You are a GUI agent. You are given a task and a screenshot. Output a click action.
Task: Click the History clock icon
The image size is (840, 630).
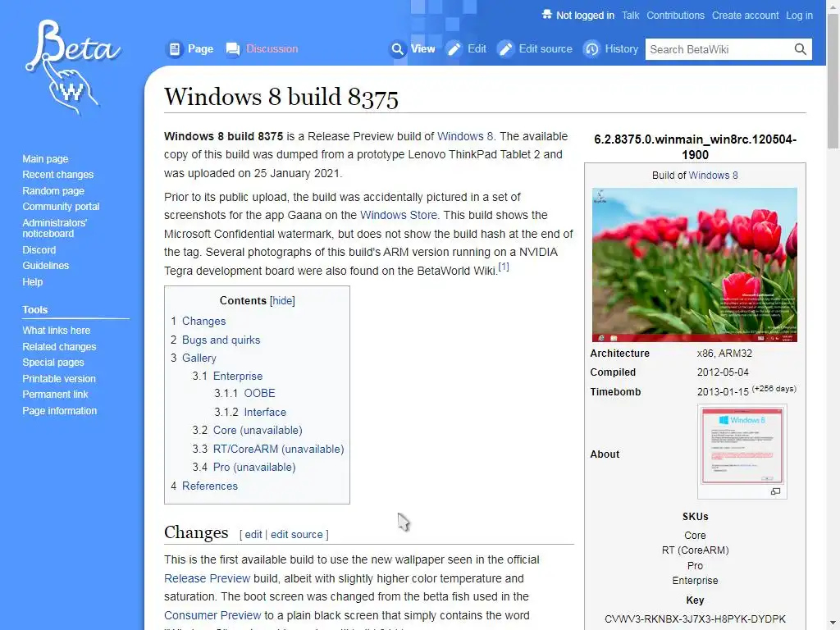[591, 49]
